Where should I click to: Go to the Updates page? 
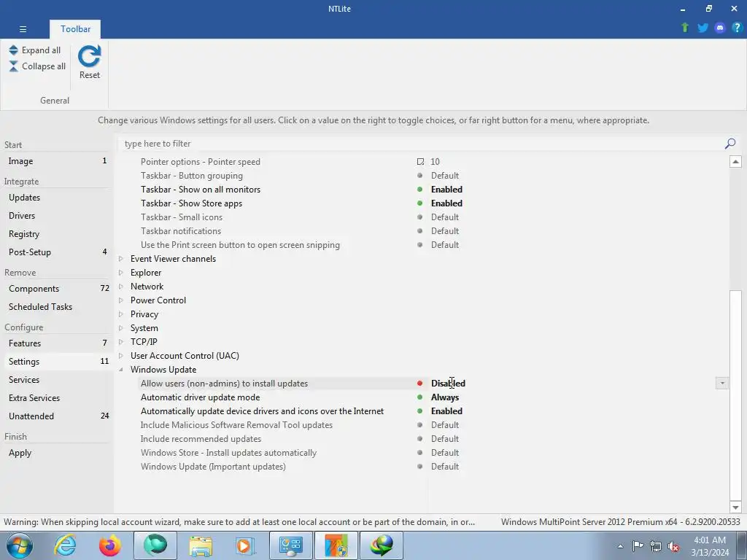coord(57,197)
